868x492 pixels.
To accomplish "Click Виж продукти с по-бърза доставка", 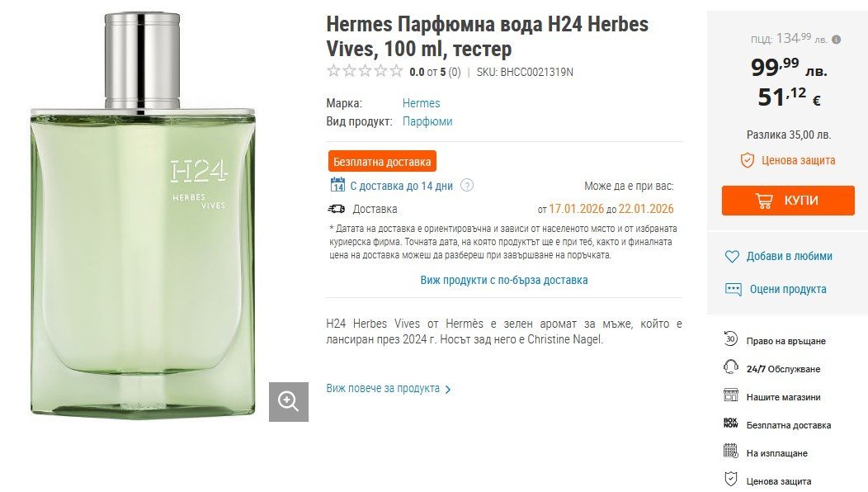I will click(504, 281).
